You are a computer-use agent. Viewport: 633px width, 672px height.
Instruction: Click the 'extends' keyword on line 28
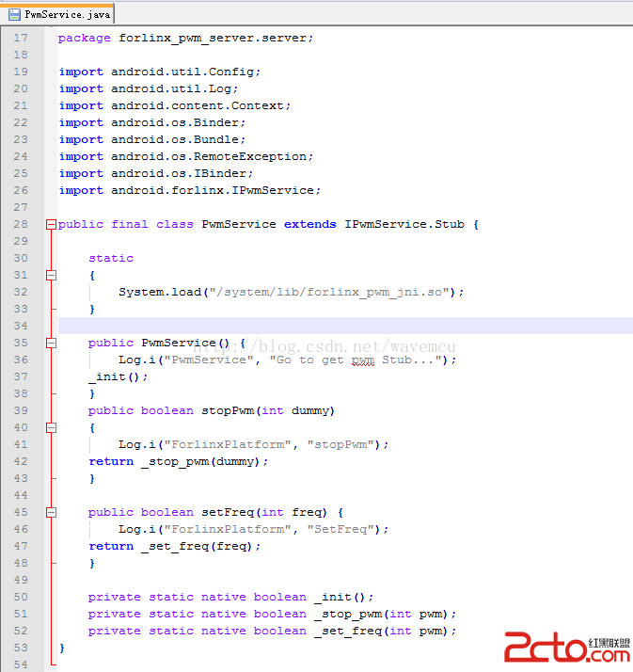point(310,224)
